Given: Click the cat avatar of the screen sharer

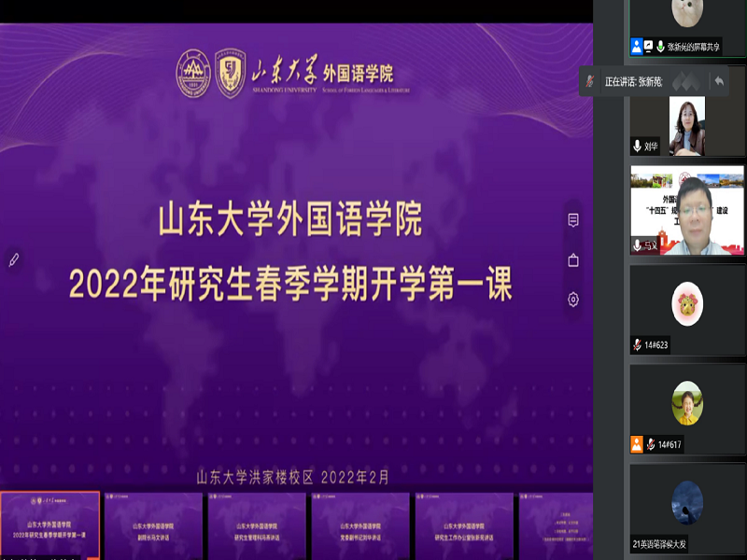Looking at the screenshot, I should 687,12.
